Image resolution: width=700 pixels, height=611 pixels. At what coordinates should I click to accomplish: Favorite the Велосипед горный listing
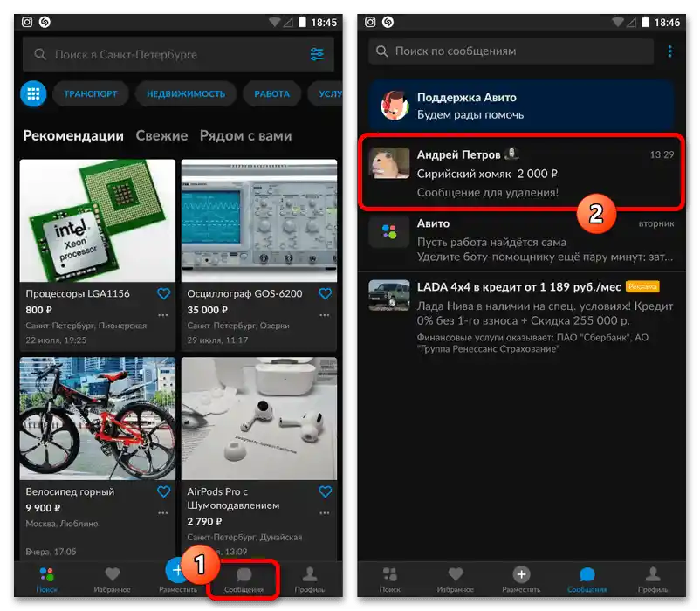coord(164,491)
